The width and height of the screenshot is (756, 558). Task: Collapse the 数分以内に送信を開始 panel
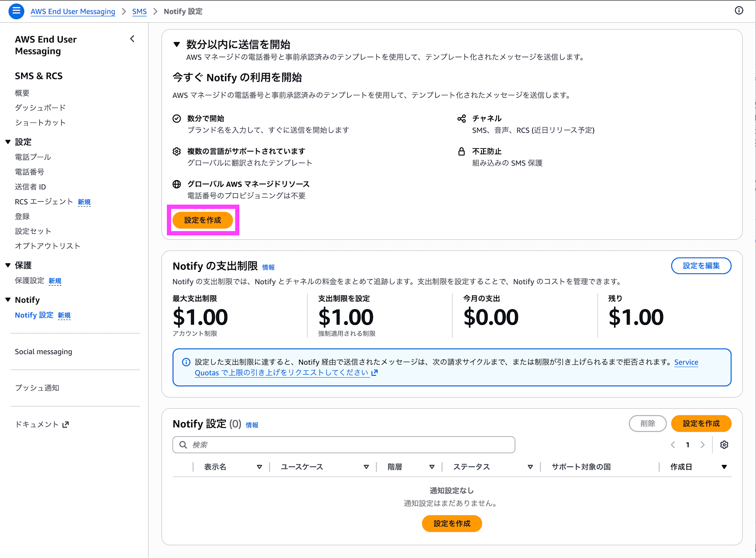pos(176,44)
